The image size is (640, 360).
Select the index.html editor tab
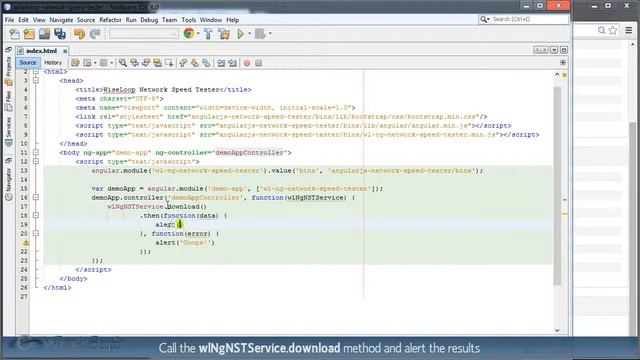41,51
